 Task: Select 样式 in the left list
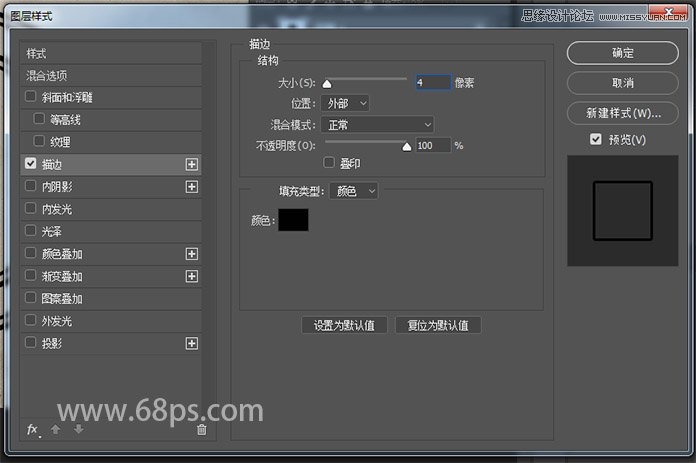click(111, 54)
